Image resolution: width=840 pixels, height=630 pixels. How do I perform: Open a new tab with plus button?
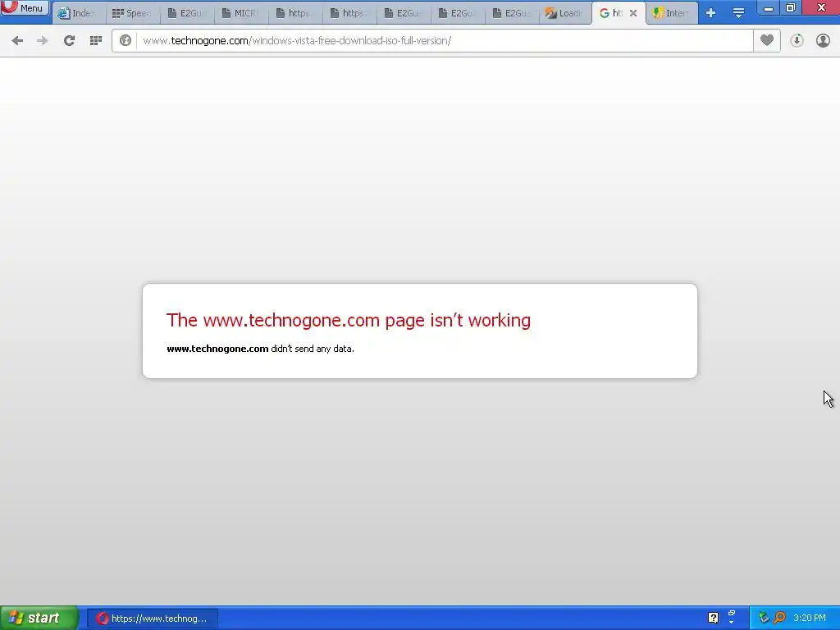click(711, 13)
